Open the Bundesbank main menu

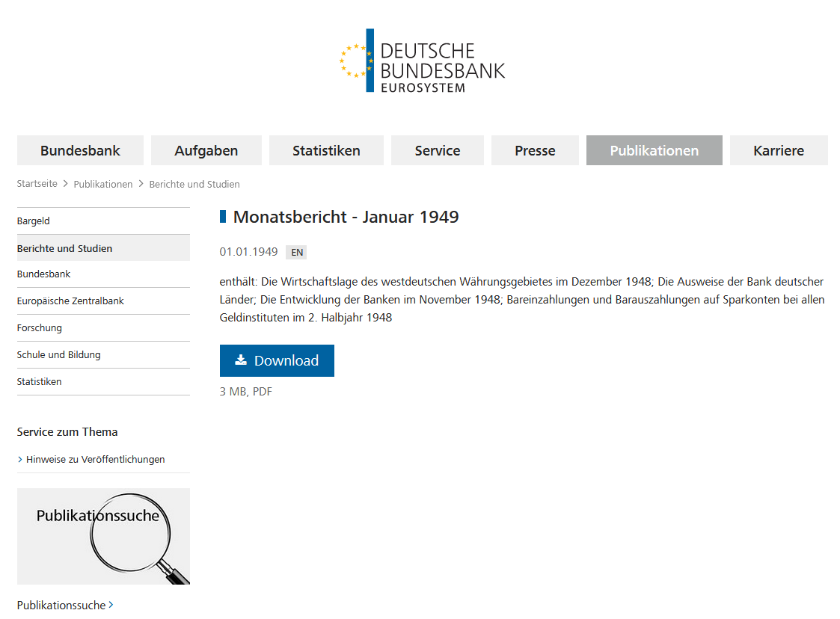[80, 150]
